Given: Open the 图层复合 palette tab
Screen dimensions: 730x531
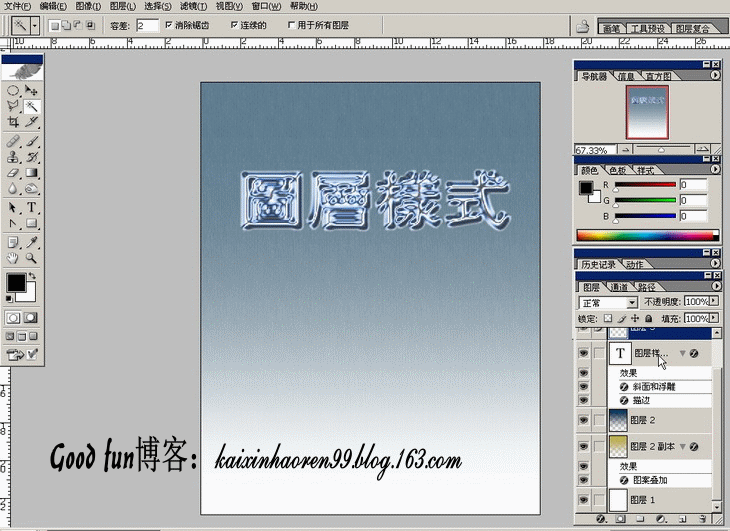Looking at the screenshot, I should pyautogui.click(x=692, y=28).
